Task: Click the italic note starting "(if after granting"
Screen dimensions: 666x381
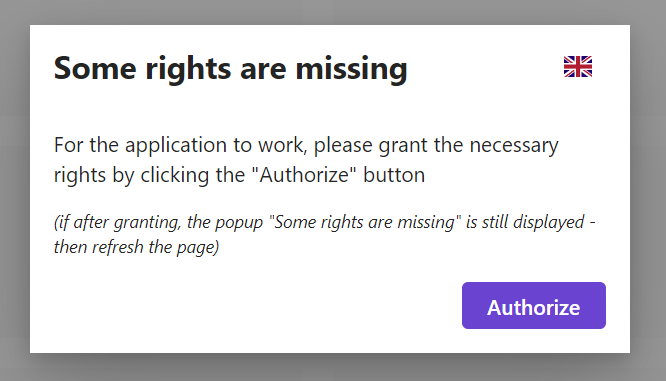Action: 325,234
